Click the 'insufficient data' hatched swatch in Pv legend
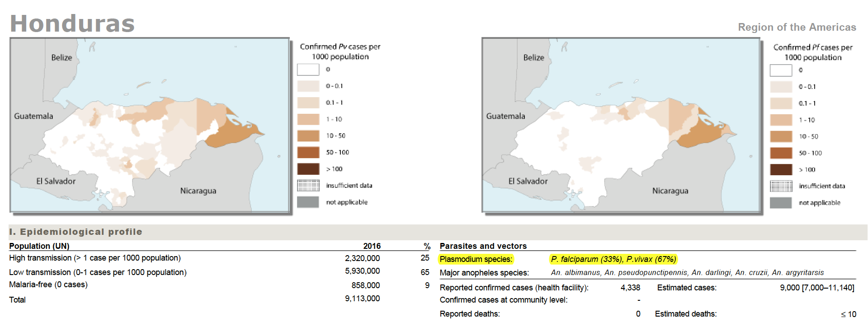The image size is (868, 322). point(308,186)
